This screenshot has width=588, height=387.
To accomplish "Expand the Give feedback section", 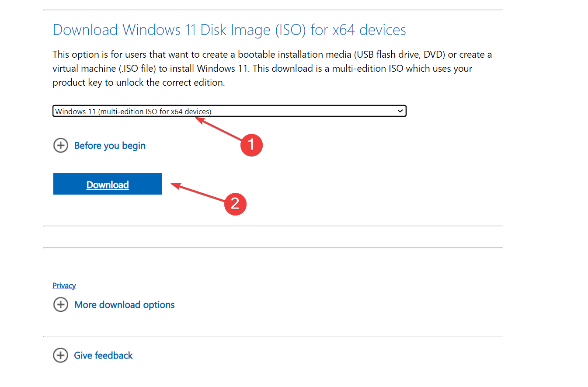I will click(x=103, y=356).
